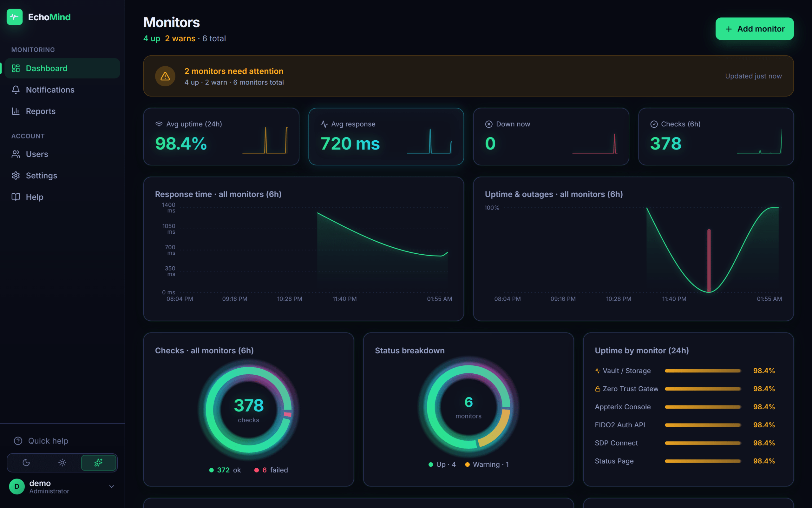Click the '372 ok' legend entry
Viewport: 812px width, 508px height.
225,470
